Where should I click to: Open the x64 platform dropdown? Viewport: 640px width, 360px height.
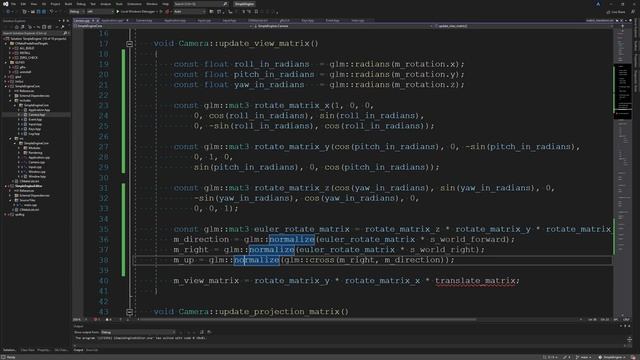click(100, 11)
